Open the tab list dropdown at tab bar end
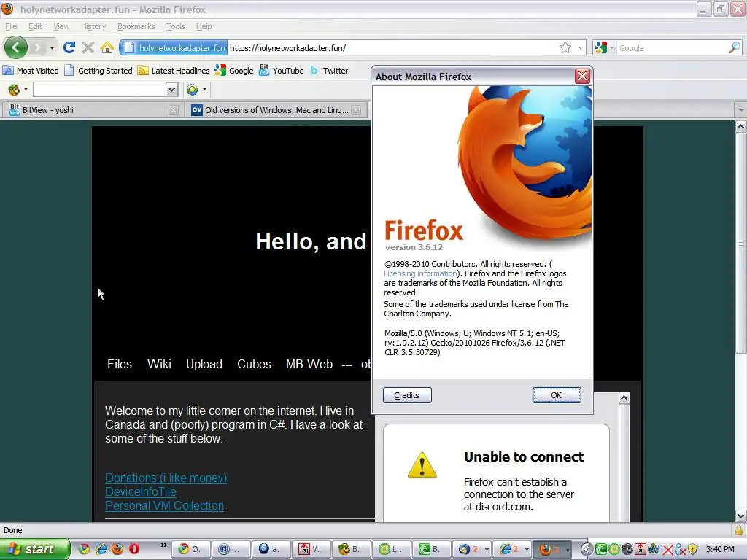The image size is (747, 560). tap(741, 110)
